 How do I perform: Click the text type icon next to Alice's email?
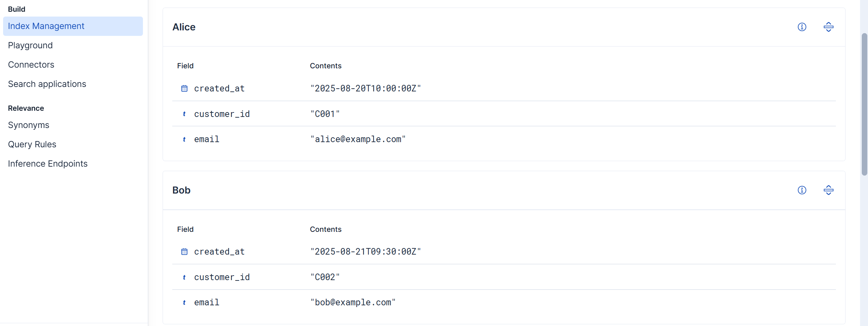(184, 139)
